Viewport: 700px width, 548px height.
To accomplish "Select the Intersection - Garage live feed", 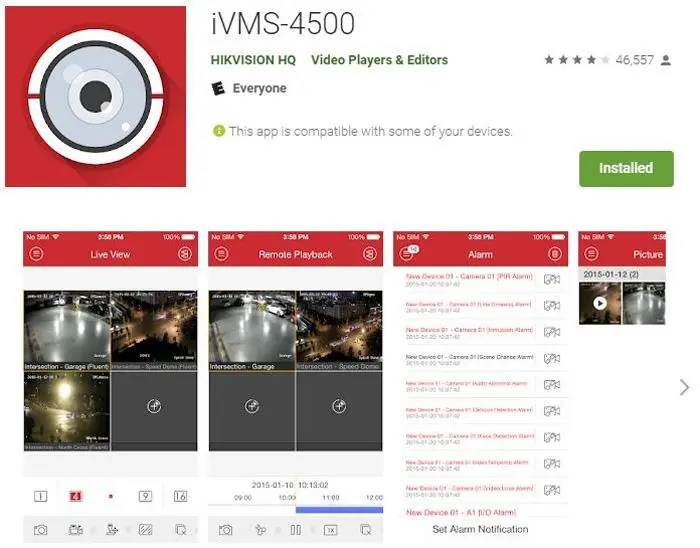I will click(x=67, y=331).
